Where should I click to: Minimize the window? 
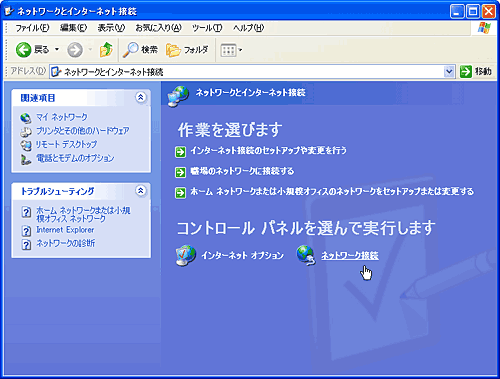(457, 12)
